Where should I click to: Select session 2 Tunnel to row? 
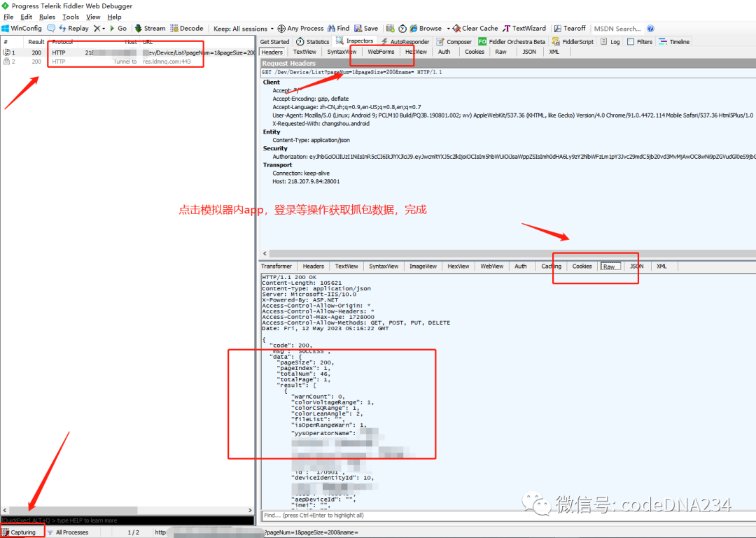tap(128, 62)
